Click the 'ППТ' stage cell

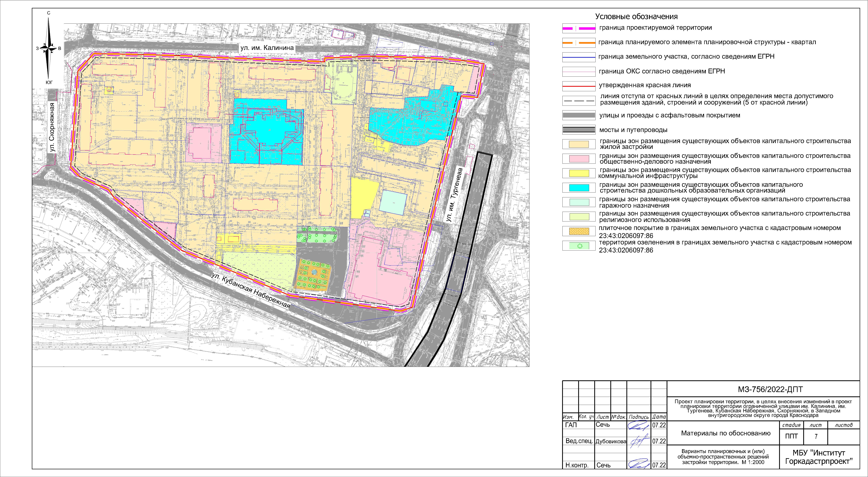791,436
